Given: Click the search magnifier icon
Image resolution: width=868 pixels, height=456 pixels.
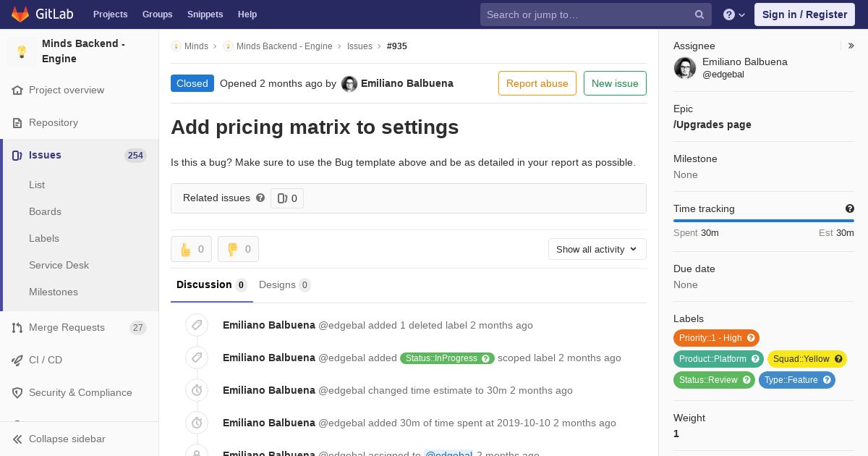Looking at the screenshot, I should point(699,14).
